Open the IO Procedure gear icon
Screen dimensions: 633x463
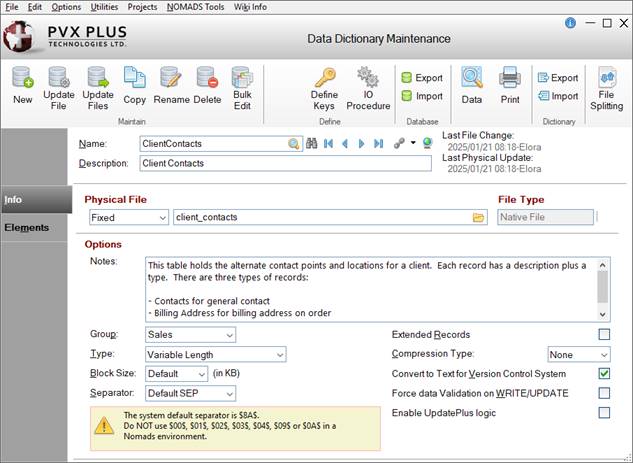(x=367, y=80)
